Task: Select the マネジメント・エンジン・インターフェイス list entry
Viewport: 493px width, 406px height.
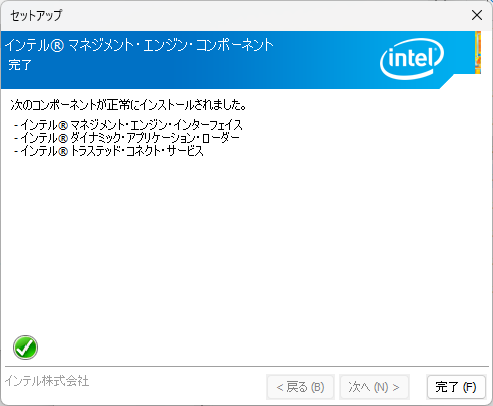Action: coord(128,125)
